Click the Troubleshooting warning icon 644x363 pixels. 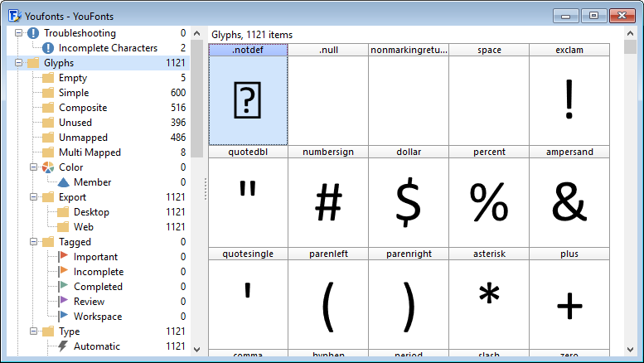coord(33,33)
